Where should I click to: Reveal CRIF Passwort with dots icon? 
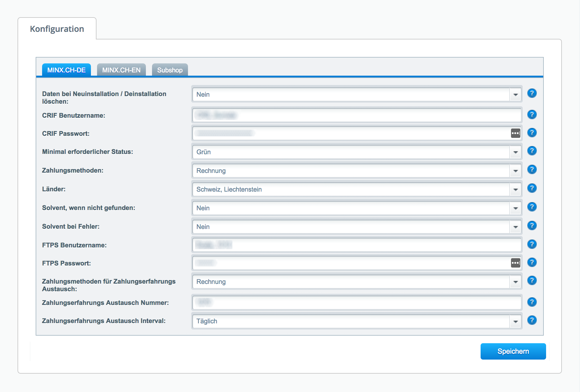coord(515,133)
